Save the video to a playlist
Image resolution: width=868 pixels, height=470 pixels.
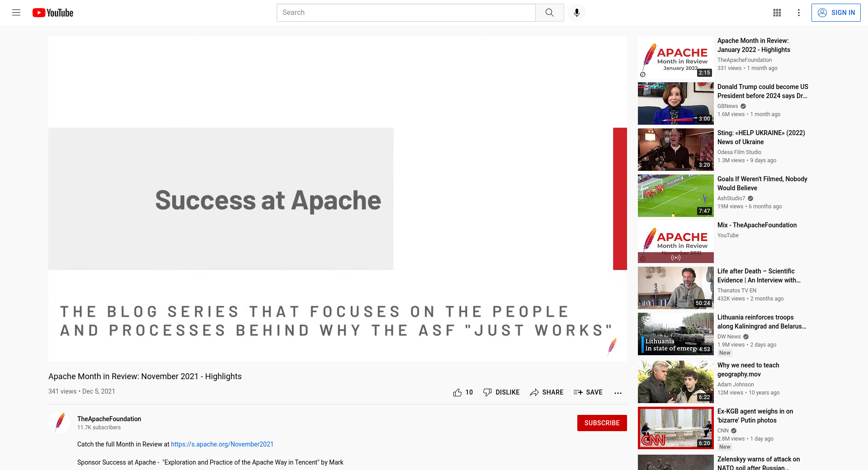[x=588, y=392]
